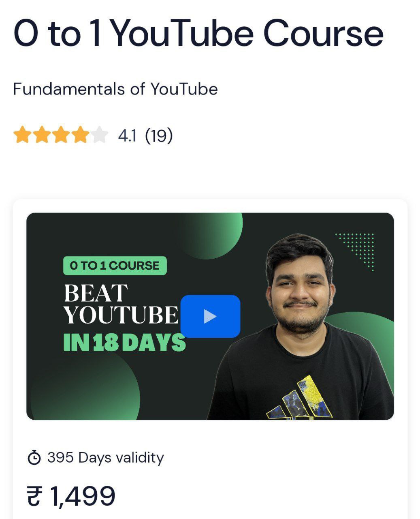Click the 4.1 rating value

click(x=127, y=136)
